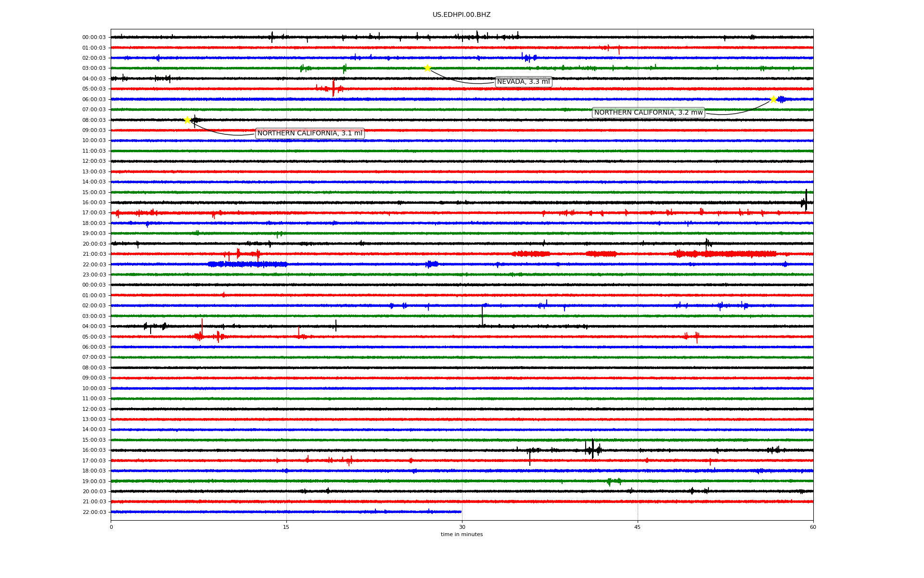Click the star marker on the 06:00:03 trace
This screenshot has height=578, width=924.
(773, 99)
